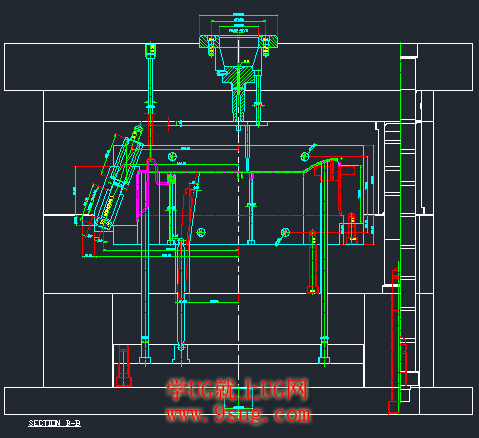479x438 pixels.
Task: Click the SECTION B-B drawing label
Action: click(x=54, y=423)
